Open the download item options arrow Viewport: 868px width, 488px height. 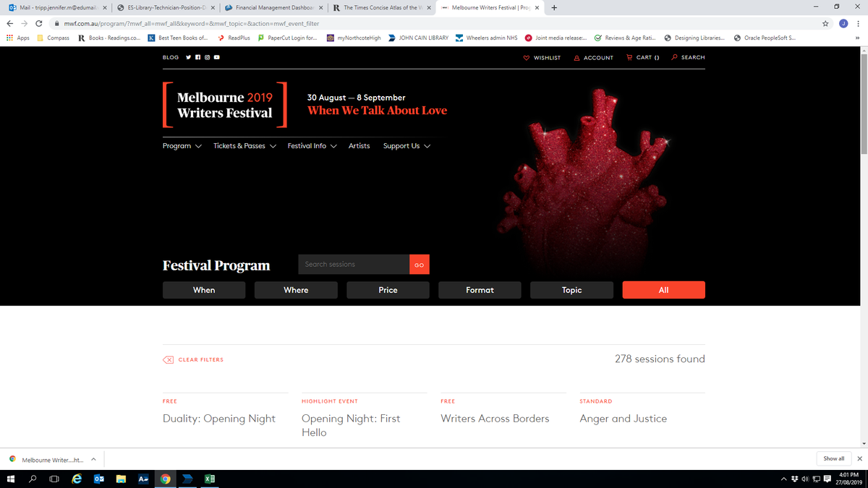(93, 459)
